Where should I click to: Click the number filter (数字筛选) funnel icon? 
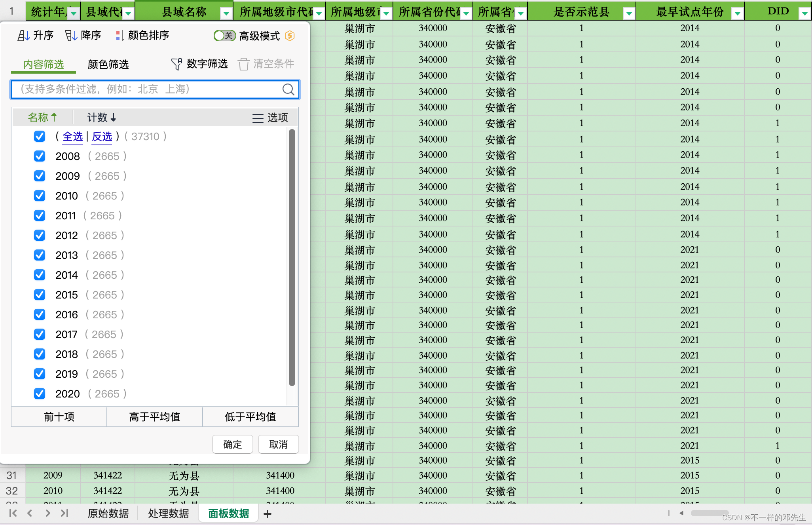[x=176, y=64]
